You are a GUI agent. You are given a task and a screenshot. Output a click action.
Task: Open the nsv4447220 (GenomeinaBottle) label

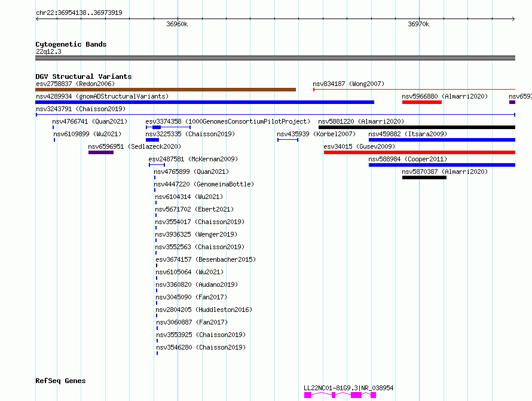click(204, 184)
